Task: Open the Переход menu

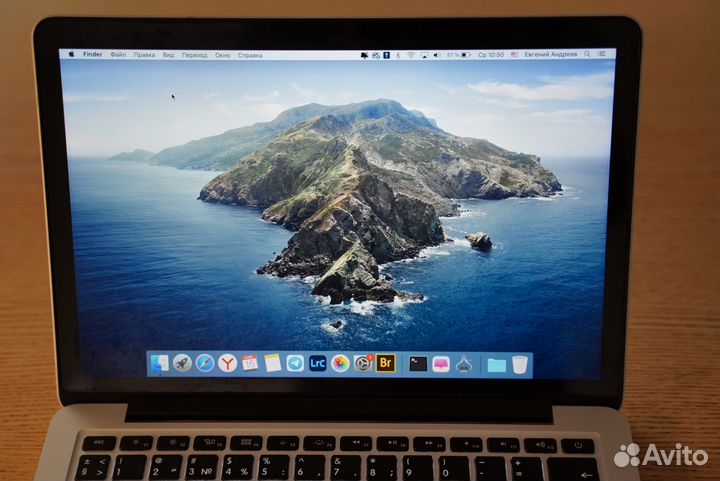Action: pyautogui.click(x=195, y=55)
